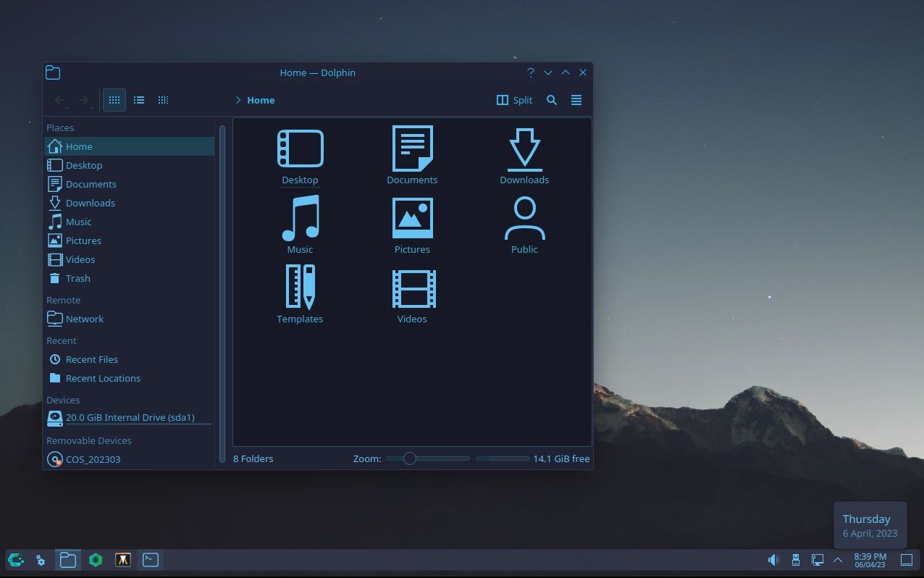Open the COS_202303 removable device
Screen dimensions: 924x578
click(x=93, y=458)
